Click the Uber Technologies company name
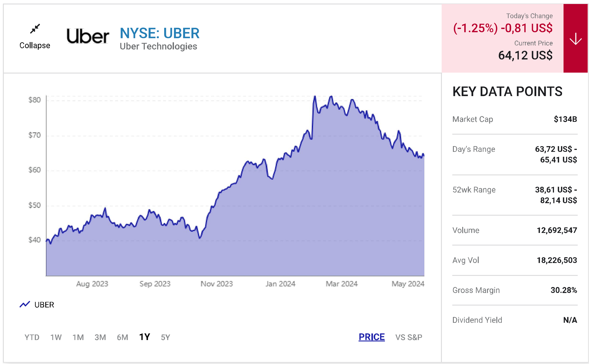The height and width of the screenshot is (364, 593). (158, 46)
